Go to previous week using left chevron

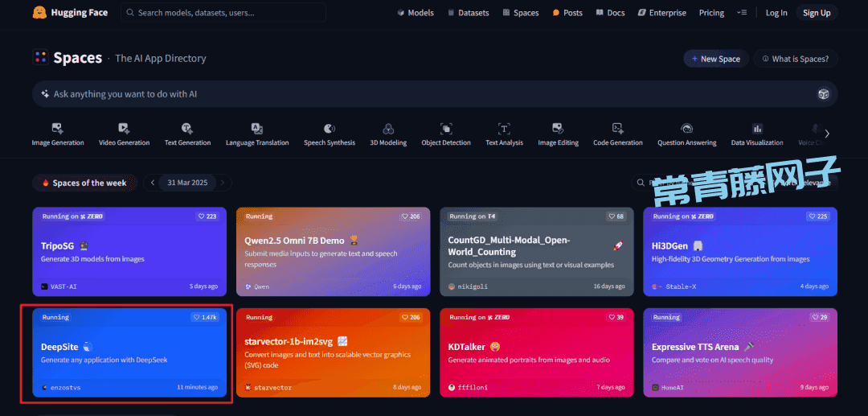tap(153, 183)
